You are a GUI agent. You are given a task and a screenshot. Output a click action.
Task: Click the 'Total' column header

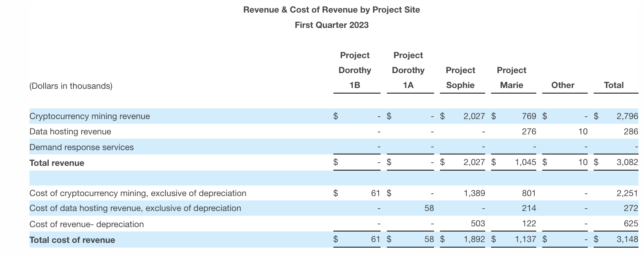click(613, 85)
